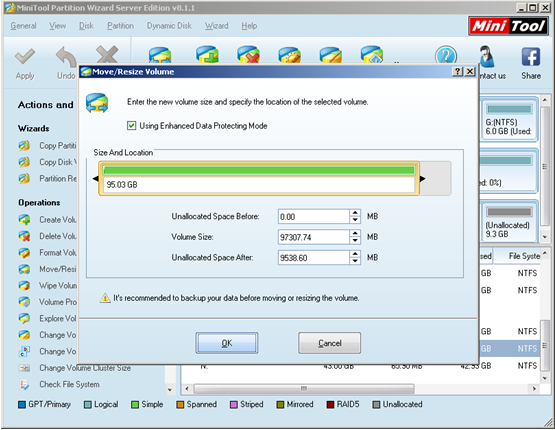Click the Explore Volume operation icon
The height and width of the screenshot is (430, 555).
(x=24, y=318)
